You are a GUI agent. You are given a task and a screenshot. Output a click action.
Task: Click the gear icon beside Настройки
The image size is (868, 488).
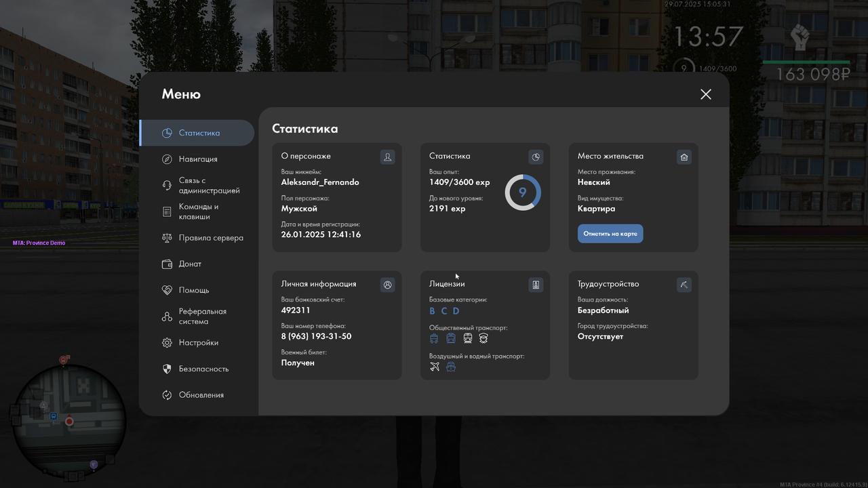[167, 343]
